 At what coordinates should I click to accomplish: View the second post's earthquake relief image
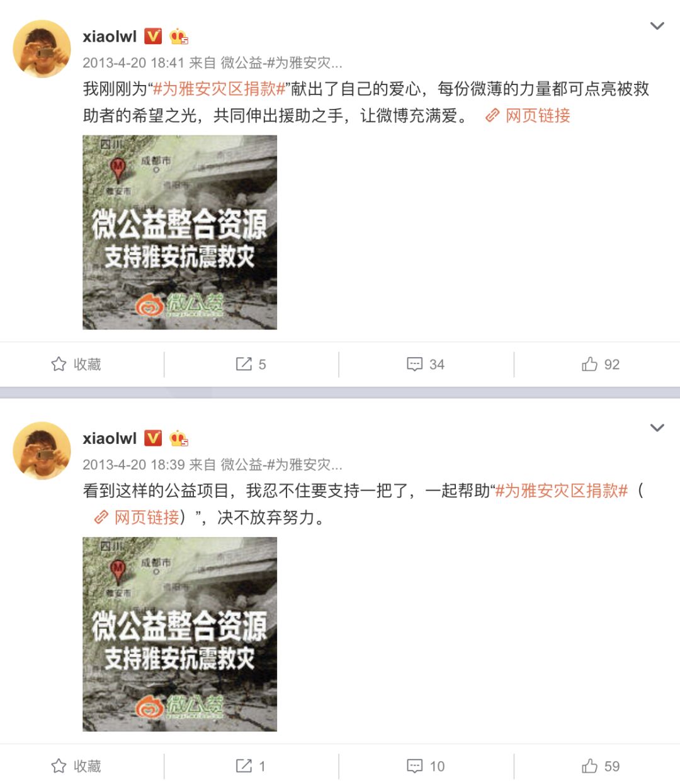(x=179, y=634)
